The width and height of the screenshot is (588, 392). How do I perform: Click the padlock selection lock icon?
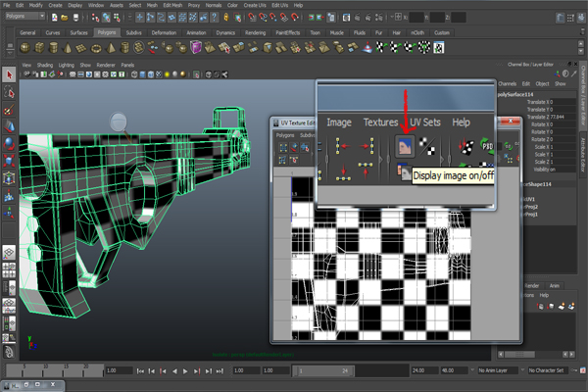point(225,18)
